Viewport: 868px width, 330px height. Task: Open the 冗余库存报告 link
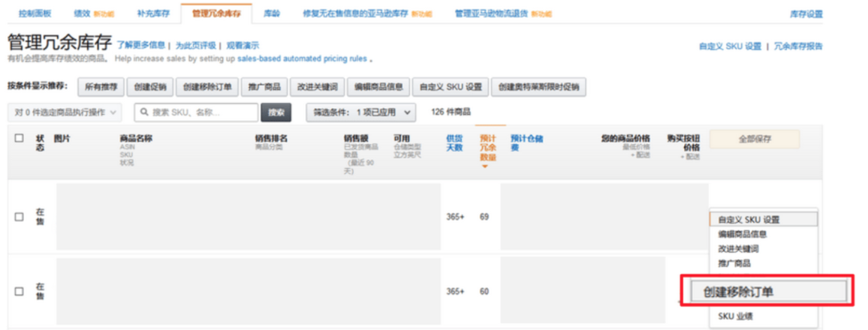798,47
